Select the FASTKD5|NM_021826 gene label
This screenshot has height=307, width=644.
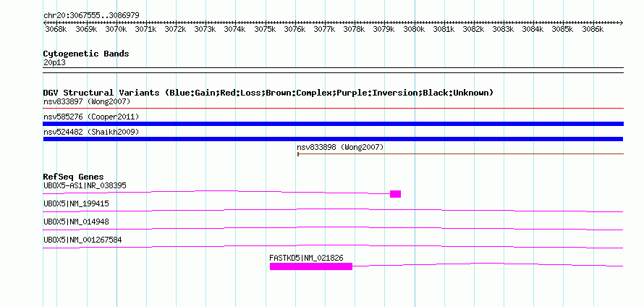(x=306, y=258)
